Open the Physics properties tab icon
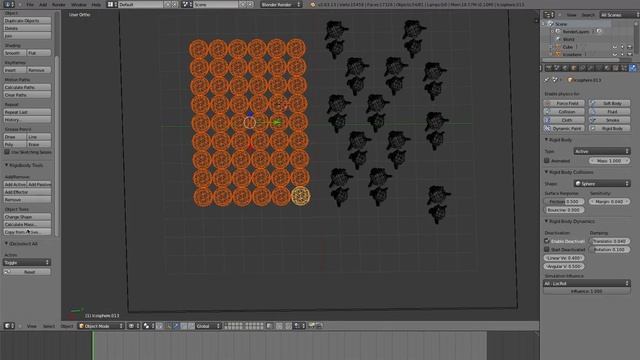The width and height of the screenshot is (640, 360). click(632, 68)
